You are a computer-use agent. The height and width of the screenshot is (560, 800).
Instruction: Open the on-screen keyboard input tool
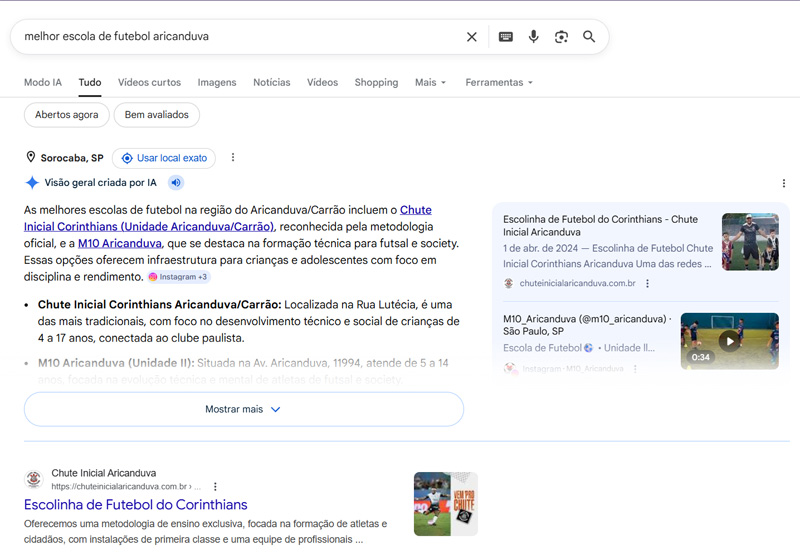coord(506,37)
